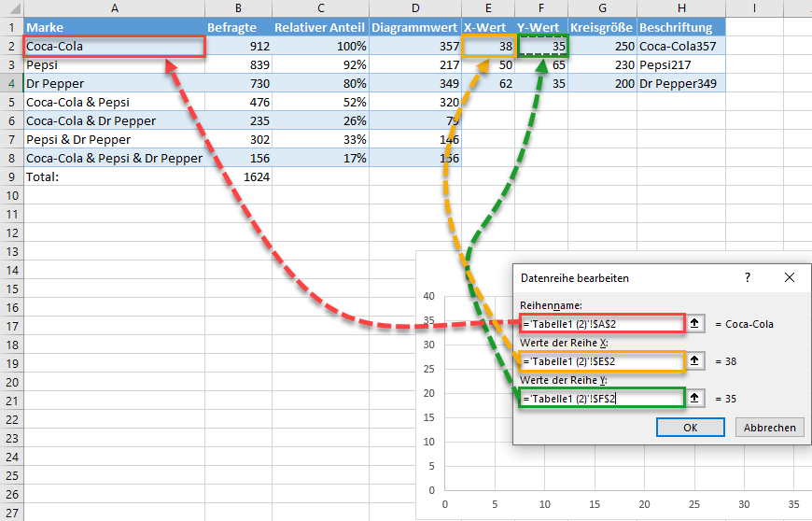Image resolution: width=812 pixels, height=521 pixels.
Task: Select the 52% relative share cell
Action: point(320,102)
